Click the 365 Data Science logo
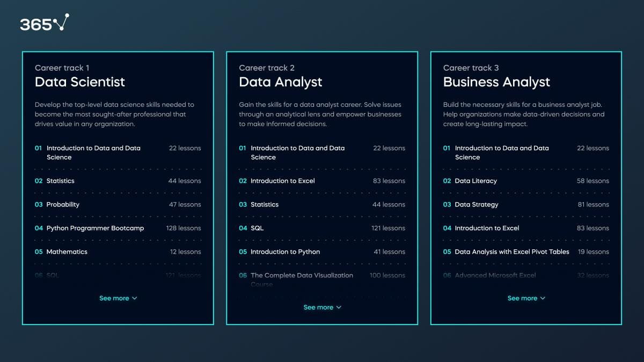 click(45, 23)
